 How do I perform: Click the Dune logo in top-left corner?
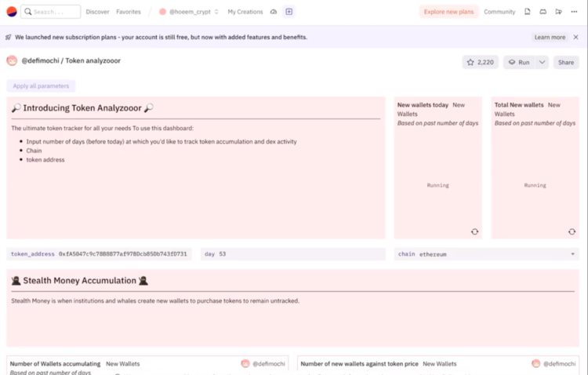coord(12,12)
